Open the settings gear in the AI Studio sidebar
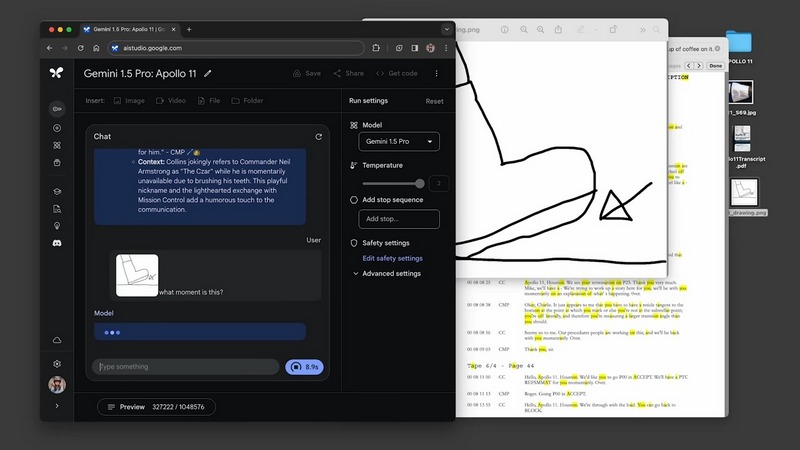 click(57, 364)
